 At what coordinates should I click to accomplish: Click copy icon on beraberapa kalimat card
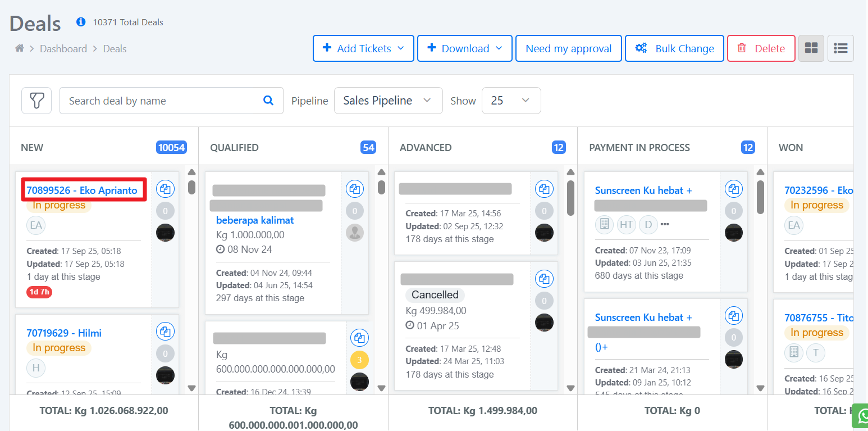tap(354, 189)
